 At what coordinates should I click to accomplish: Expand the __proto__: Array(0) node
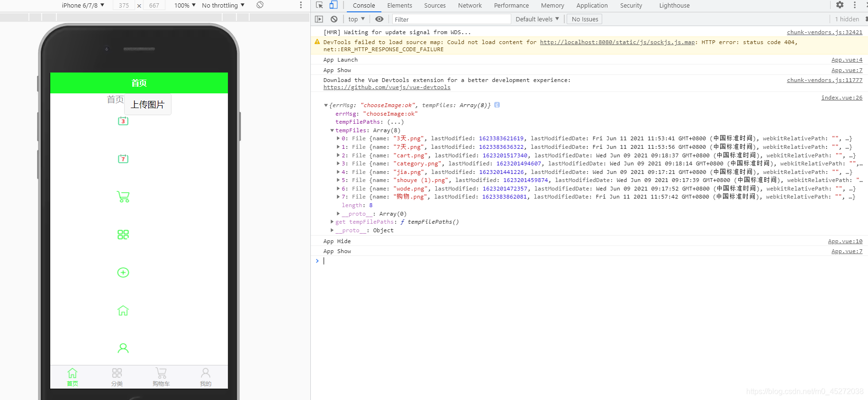[x=338, y=214]
